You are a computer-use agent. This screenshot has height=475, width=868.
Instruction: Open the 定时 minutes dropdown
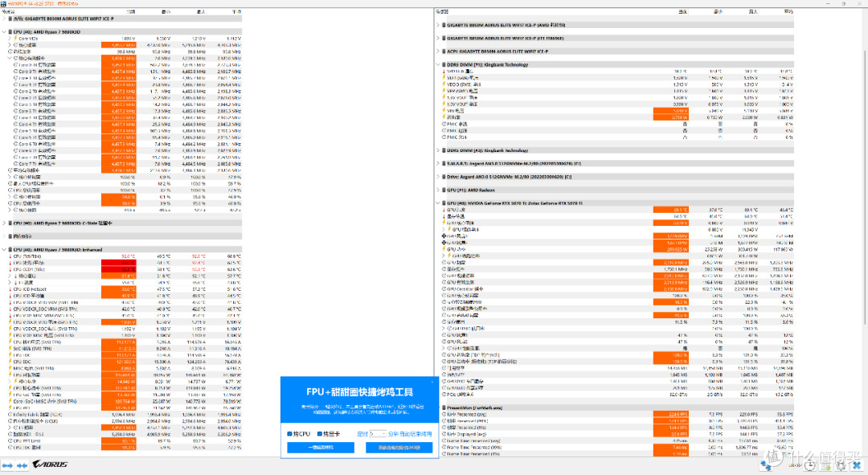(x=378, y=433)
